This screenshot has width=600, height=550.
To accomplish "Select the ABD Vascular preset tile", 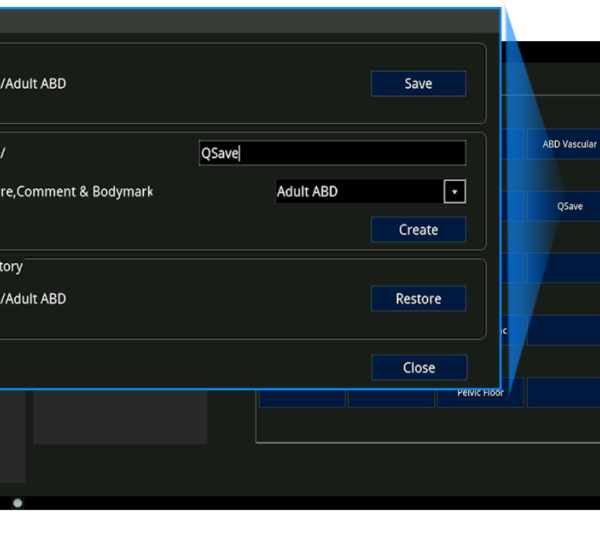I will (568, 144).
